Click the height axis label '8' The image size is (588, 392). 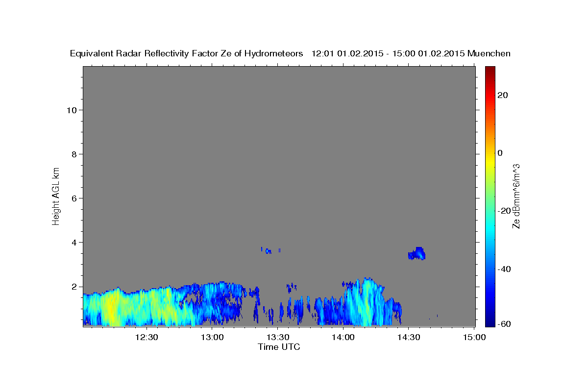(74, 154)
